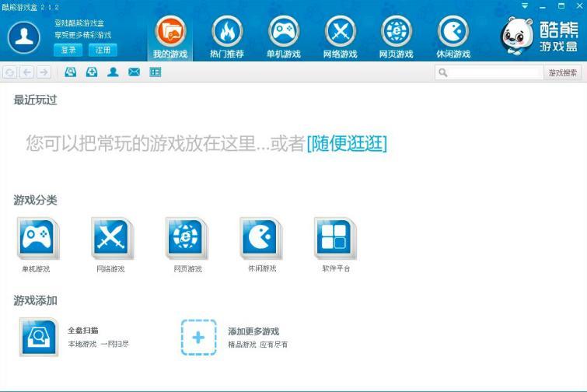Image resolution: width=587 pixels, height=392 pixels.
Task: Click the back arrow navigation button
Action: 27,72
